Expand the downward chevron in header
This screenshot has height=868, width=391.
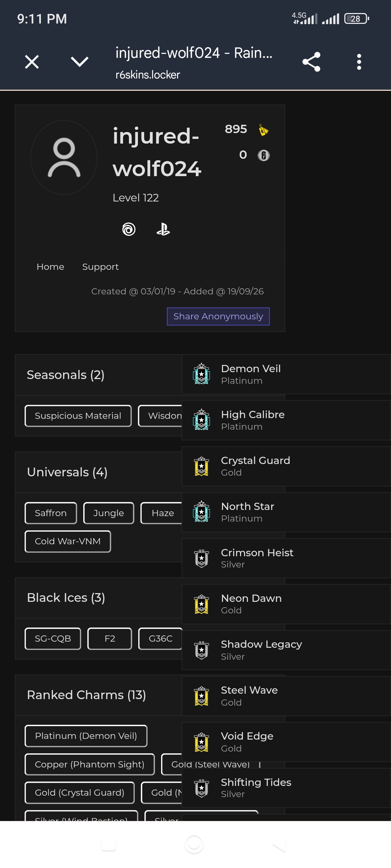coord(80,62)
